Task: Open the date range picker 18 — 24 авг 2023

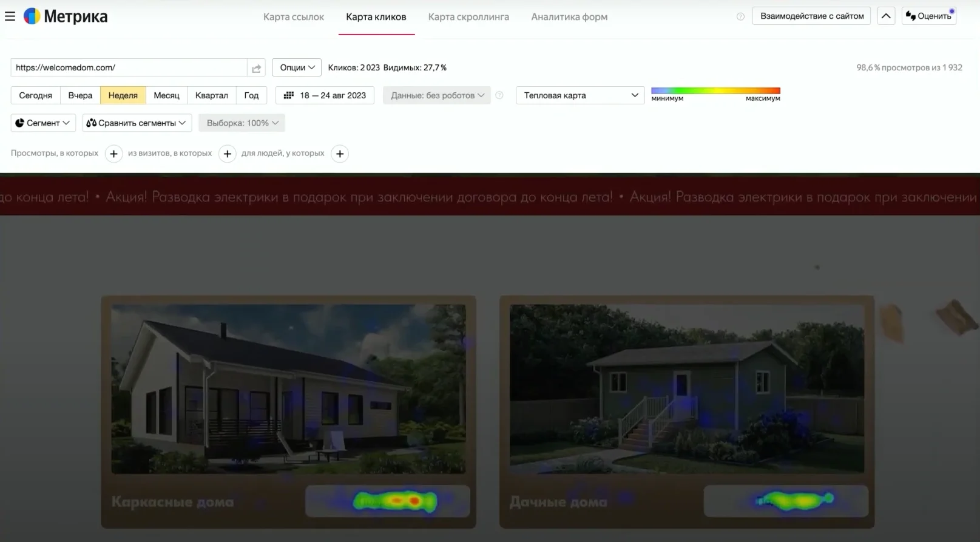Action: (325, 95)
